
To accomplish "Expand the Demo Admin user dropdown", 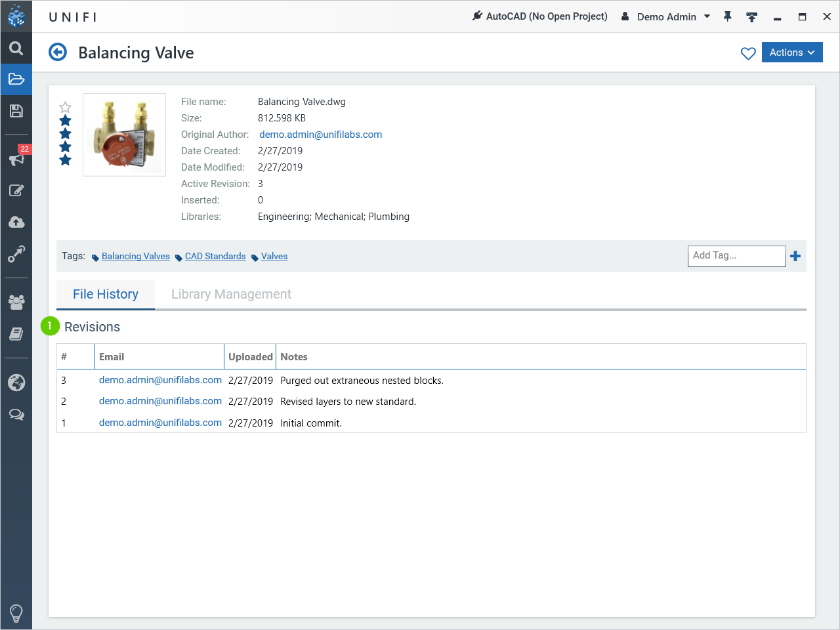I will click(707, 16).
